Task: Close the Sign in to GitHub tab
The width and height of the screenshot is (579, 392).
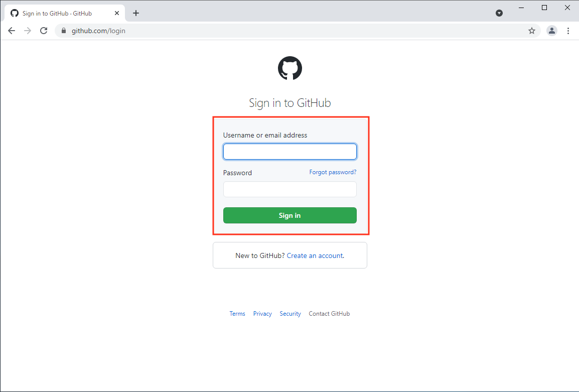Action: pyautogui.click(x=117, y=13)
